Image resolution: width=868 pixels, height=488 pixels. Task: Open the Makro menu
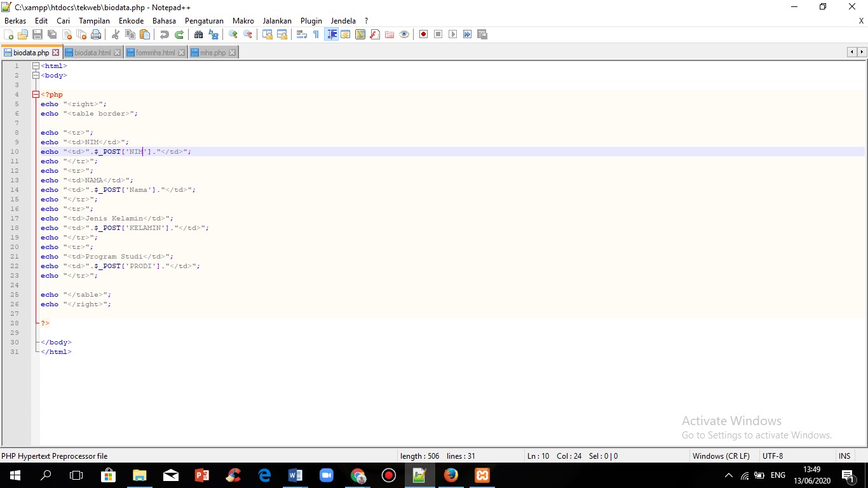click(x=243, y=21)
